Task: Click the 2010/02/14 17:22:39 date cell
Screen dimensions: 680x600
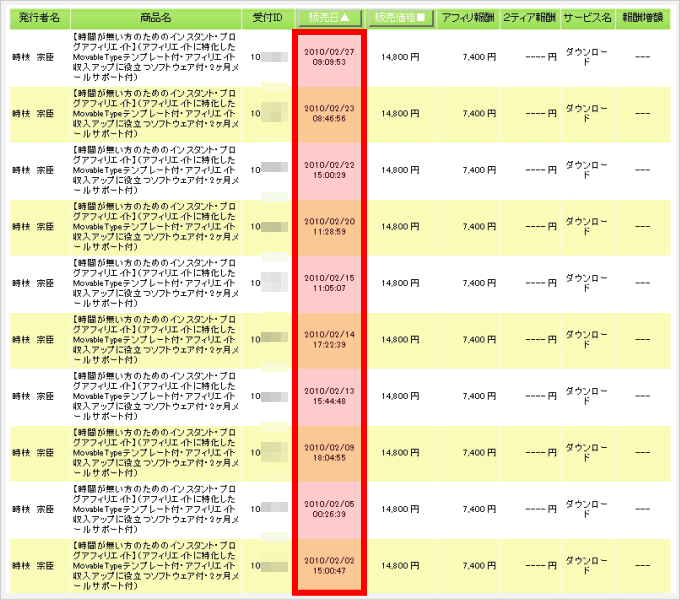Action: [x=329, y=339]
